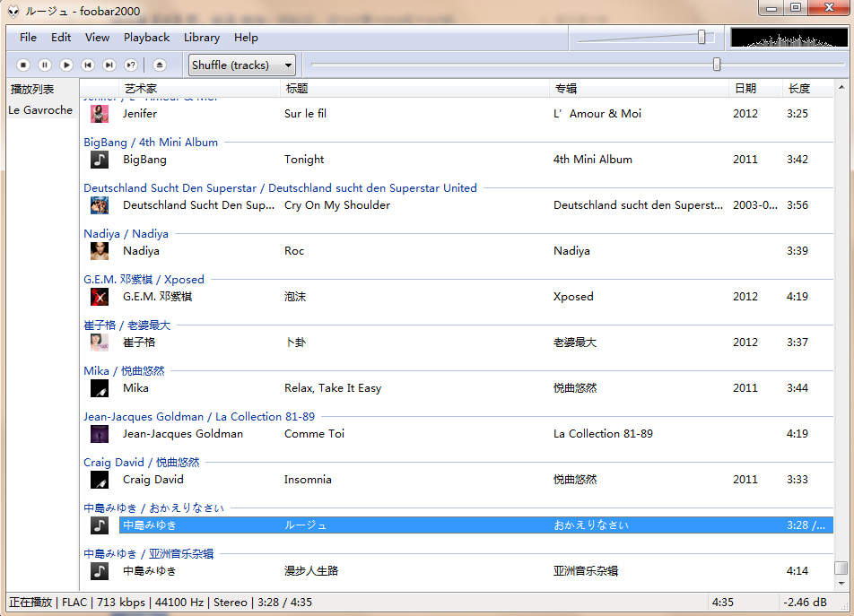Image resolution: width=854 pixels, height=616 pixels.
Task: Click music note icon beside ルージュ
Action: coord(99,525)
